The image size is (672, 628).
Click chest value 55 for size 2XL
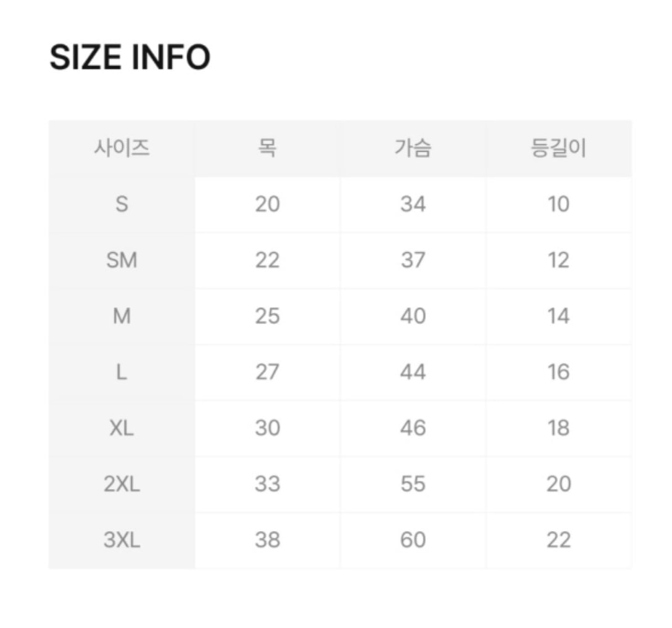pyautogui.click(x=413, y=484)
